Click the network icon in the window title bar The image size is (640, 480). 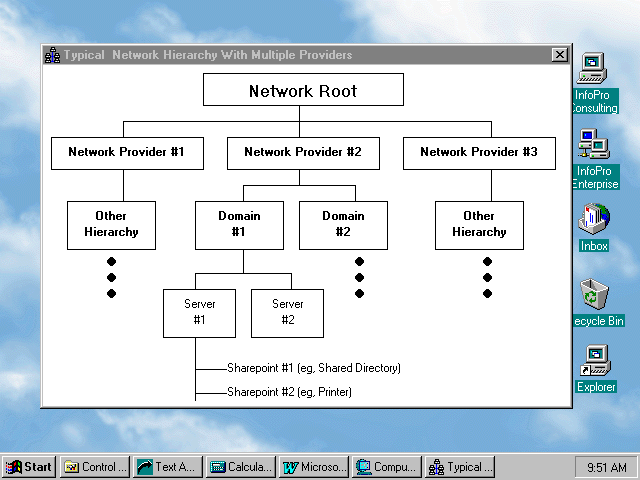52,55
